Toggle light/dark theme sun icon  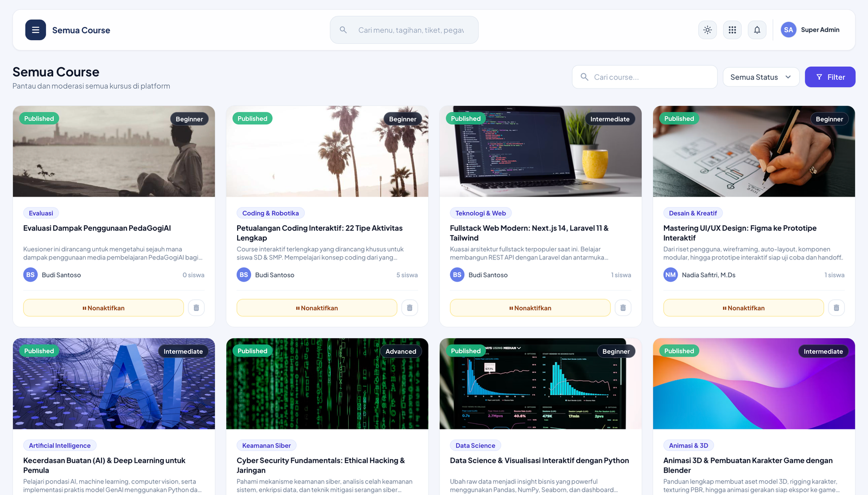(707, 30)
